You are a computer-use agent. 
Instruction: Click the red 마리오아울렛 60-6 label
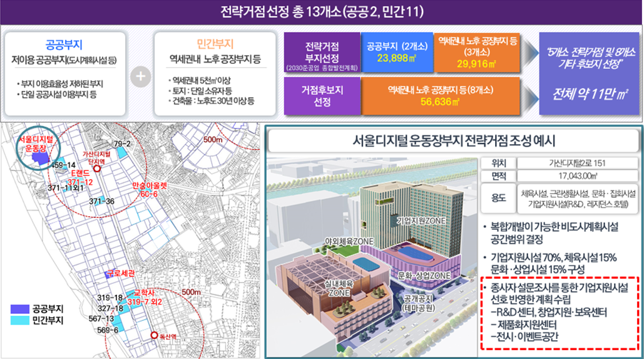(150, 190)
